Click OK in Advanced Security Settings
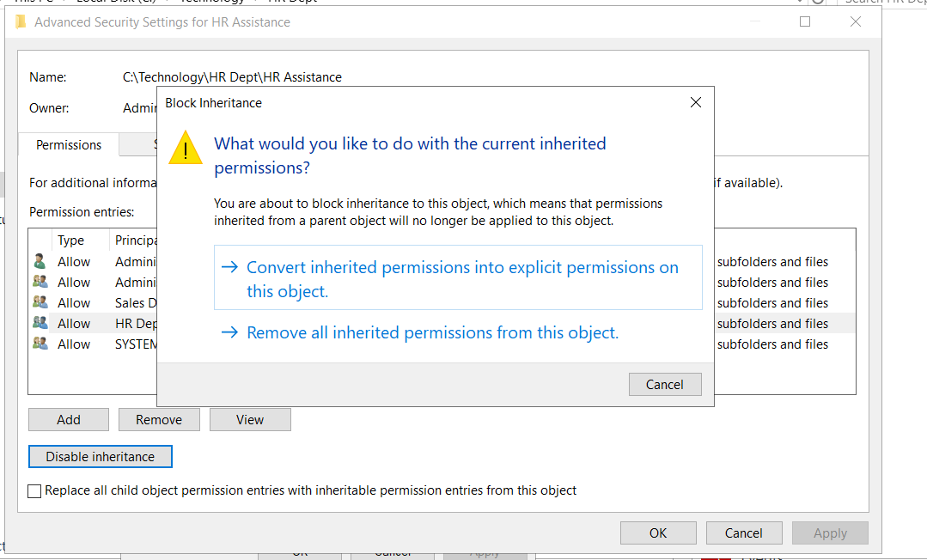This screenshot has height=560, width=927. 657,533
